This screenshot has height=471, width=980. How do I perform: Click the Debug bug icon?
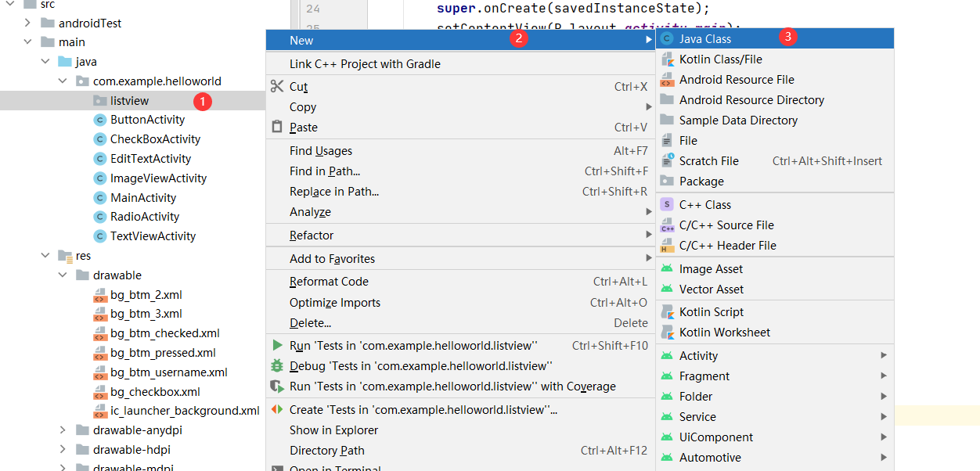[x=276, y=365]
